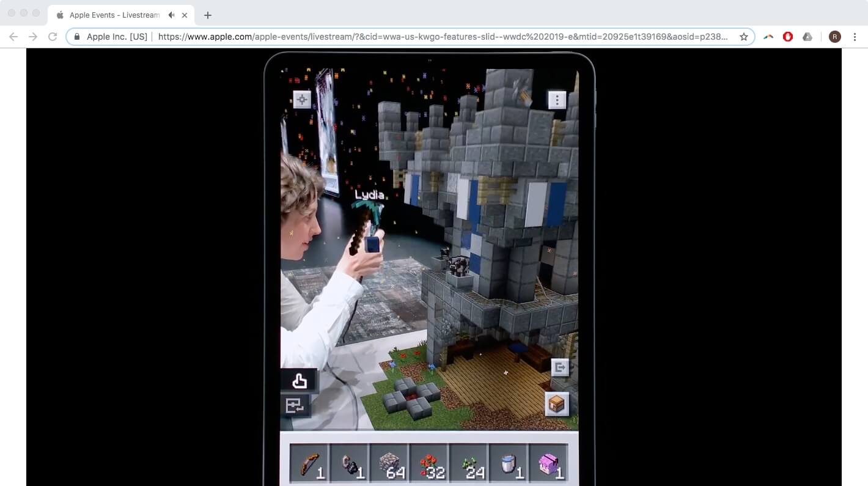The image size is (868, 486).
Task: Open the three-dot game menu button
Action: (557, 100)
